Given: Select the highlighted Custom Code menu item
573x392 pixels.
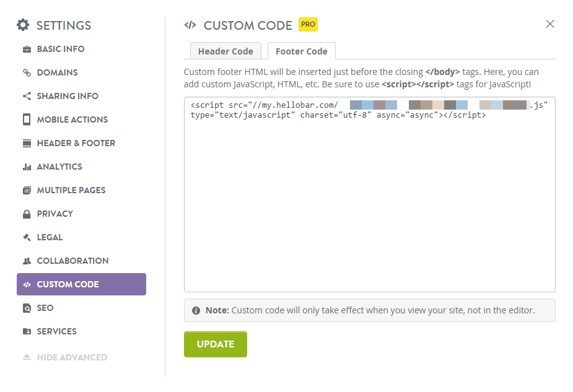Looking at the screenshot, I should coord(81,284).
